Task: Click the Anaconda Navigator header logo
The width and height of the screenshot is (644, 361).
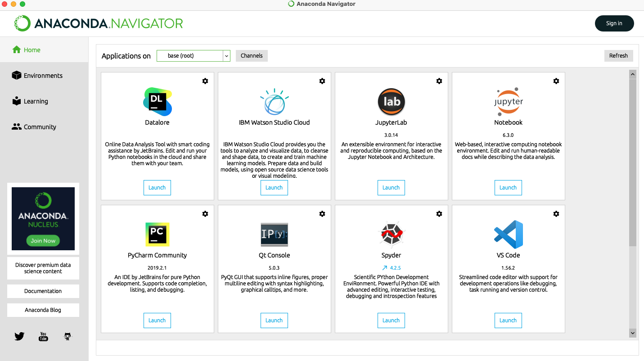Action: pos(98,23)
